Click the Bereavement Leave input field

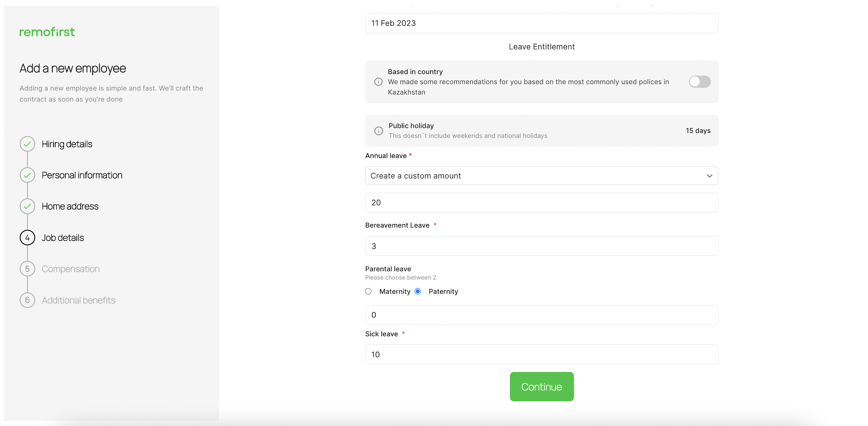click(542, 246)
